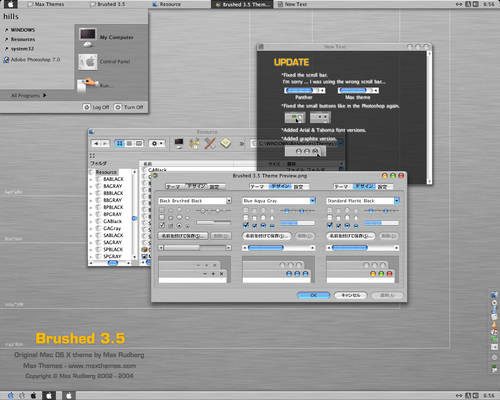The height and width of the screenshot is (400, 500).
Task: Open the WINDOWS shortcut in start menu
Action: [20, 30]
